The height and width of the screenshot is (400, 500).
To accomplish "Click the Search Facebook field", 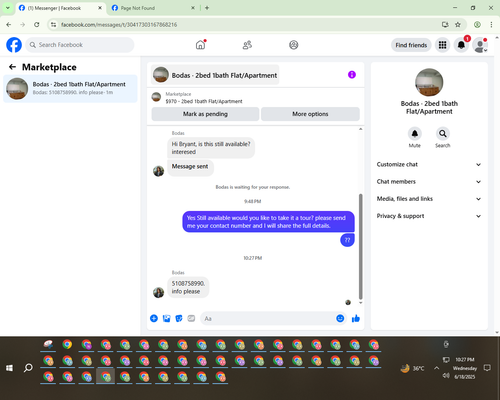I will click(x=80, y=45).
